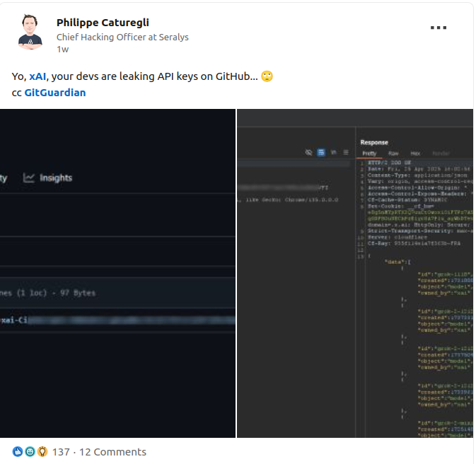This screenshot has width=476, height=464.
Task: Click the insightful lightbulb reaction icon
Action: (x=42, y=451)
